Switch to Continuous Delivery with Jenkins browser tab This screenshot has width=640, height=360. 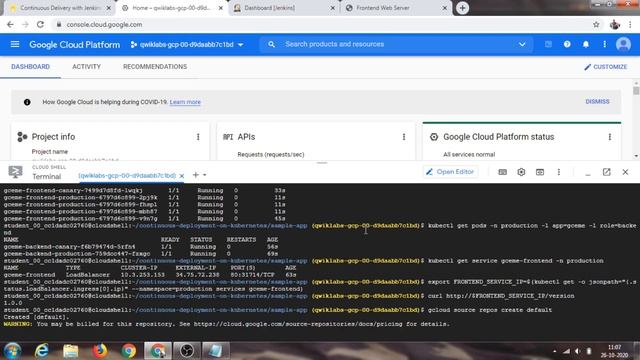pyautogui.click(x=59, y=8)
